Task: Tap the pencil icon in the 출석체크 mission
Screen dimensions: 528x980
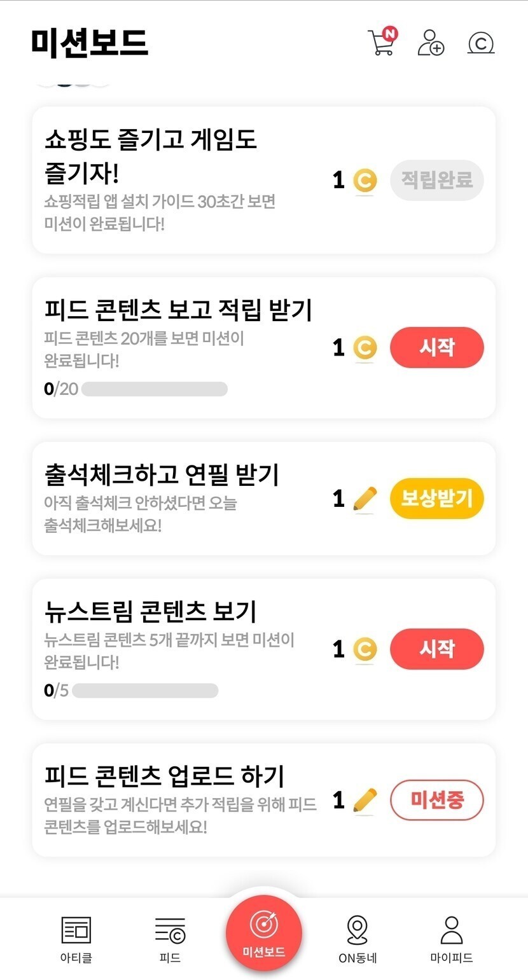Action: pos(365,499)
